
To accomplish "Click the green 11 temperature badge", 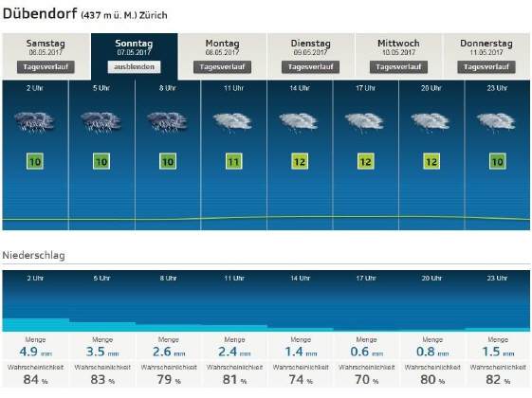I will (234, 161).
